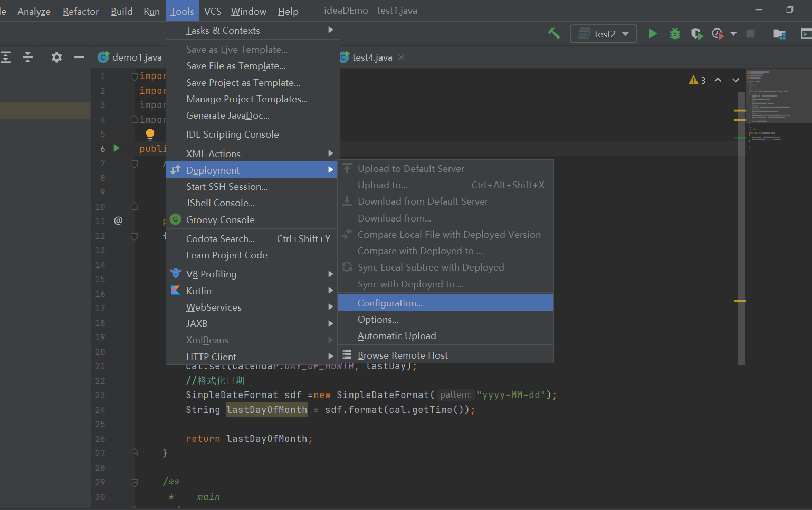This screenshot has height=510, width=812.
Task: Expand XML Actions submenu
Action: pos(253,154)
